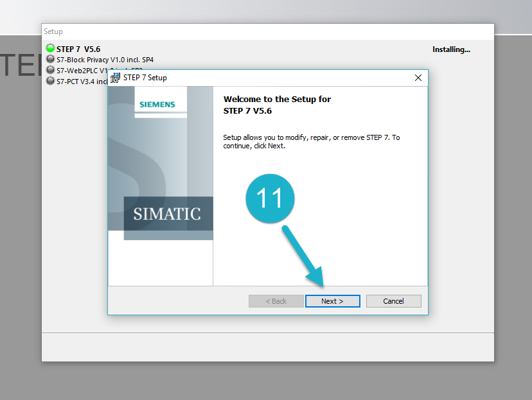
Task: Click the disabled < Back button
Action: [276, 301]
